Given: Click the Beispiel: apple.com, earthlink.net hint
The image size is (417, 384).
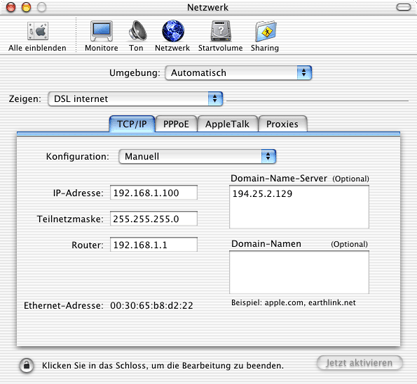Looking at the screenshot, I should [x=293, y=303].
